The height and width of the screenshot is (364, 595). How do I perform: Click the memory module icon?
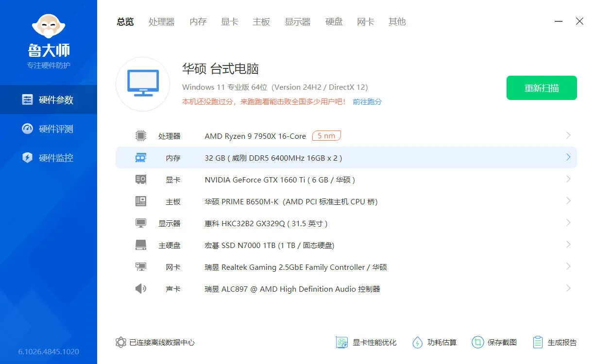(x=141, y=158)
